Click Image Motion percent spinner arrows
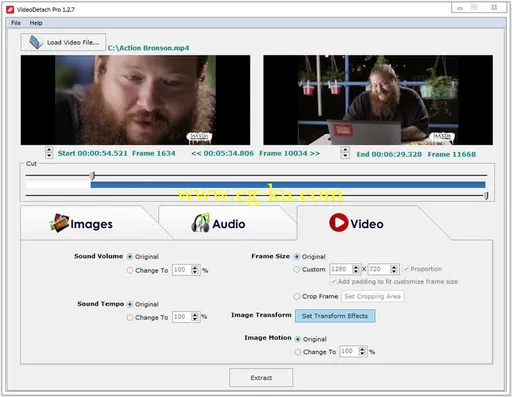This screenshot has width=512, height=397. click(x=362, y=351)
